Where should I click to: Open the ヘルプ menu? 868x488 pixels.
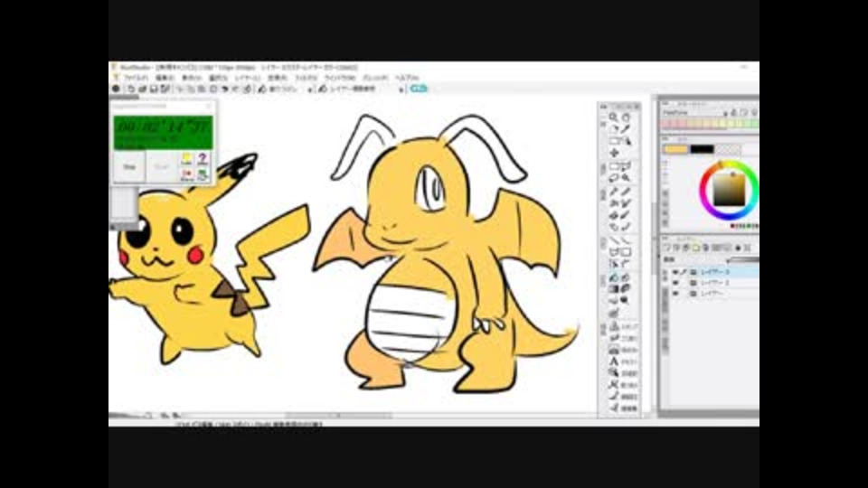pyautogui.click(x=407, y=78)
